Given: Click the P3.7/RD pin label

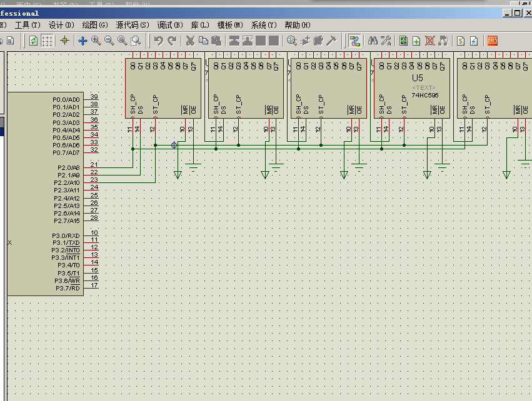Looking at the screenshot, I should tap(68, 288).
